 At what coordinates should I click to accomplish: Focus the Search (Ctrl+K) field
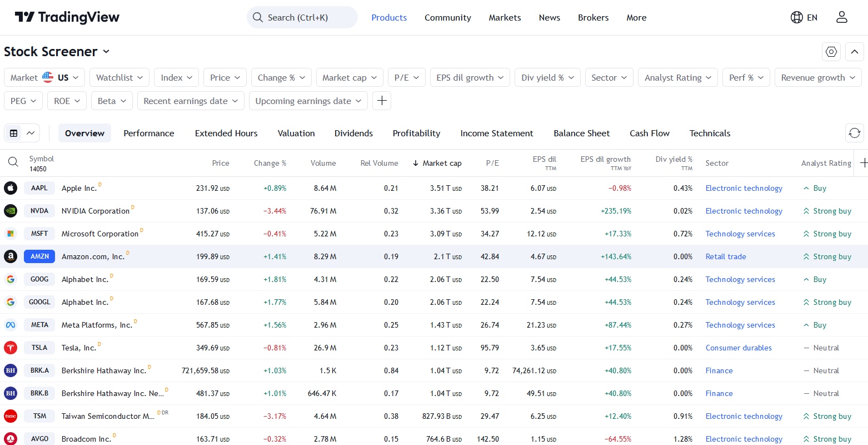(x=302, y=17)
